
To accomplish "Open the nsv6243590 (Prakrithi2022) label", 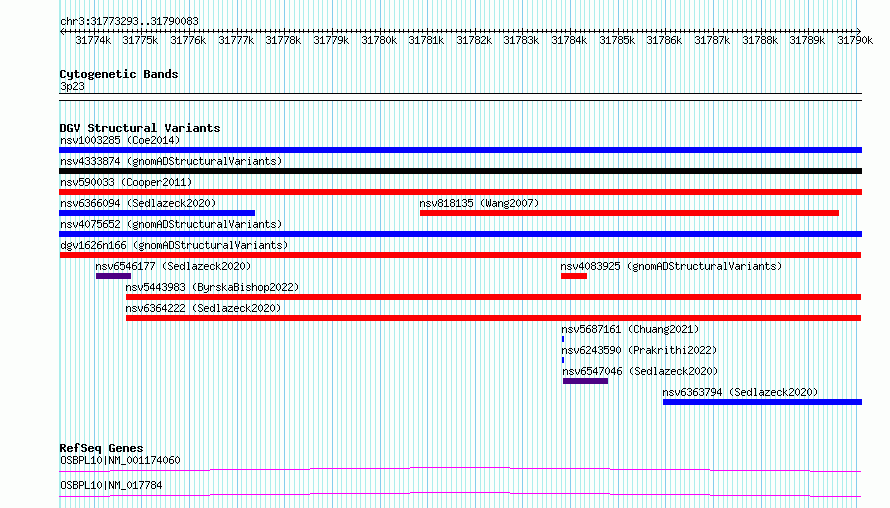I will click(639, 350).
